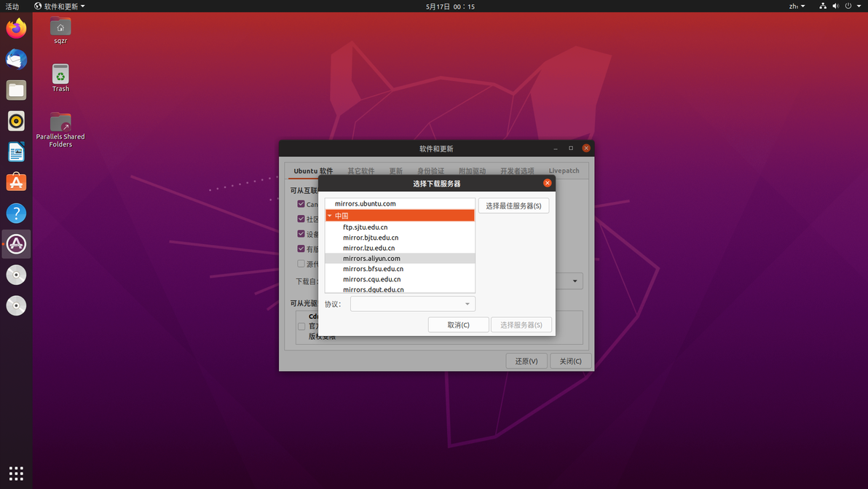The height and width of the screenshot is (489, 868).
Task: Click the 取消 cancel button
Action: (458, 324)
